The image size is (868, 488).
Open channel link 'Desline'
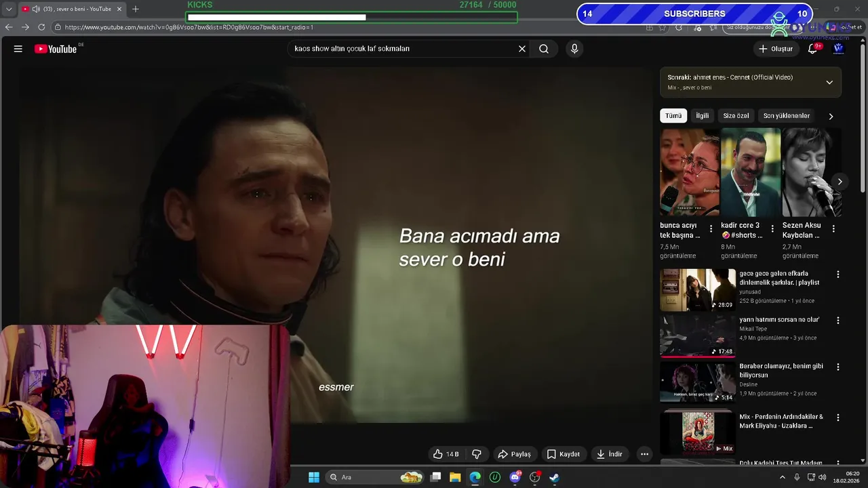pyautogui.click(x=748, y=384)
